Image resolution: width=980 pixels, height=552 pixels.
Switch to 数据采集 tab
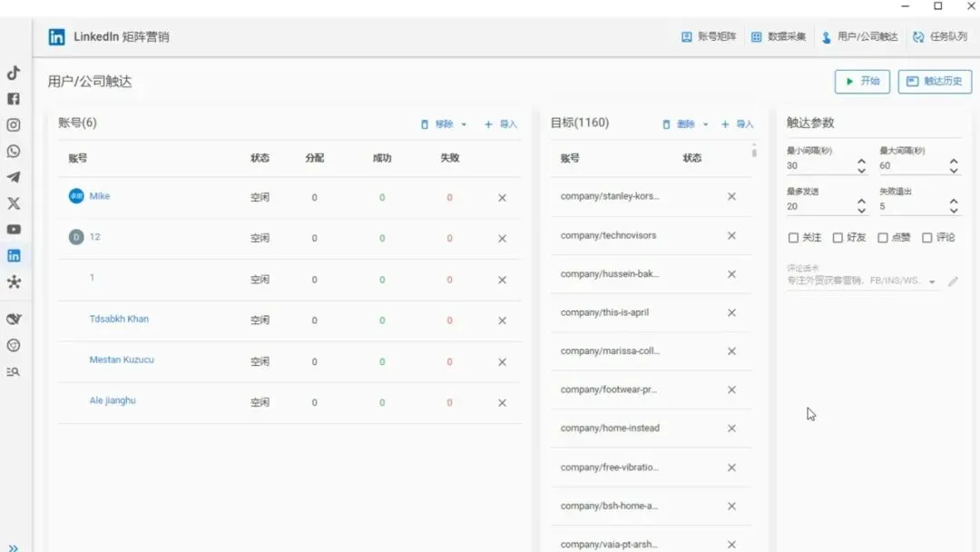coord(779,37)
